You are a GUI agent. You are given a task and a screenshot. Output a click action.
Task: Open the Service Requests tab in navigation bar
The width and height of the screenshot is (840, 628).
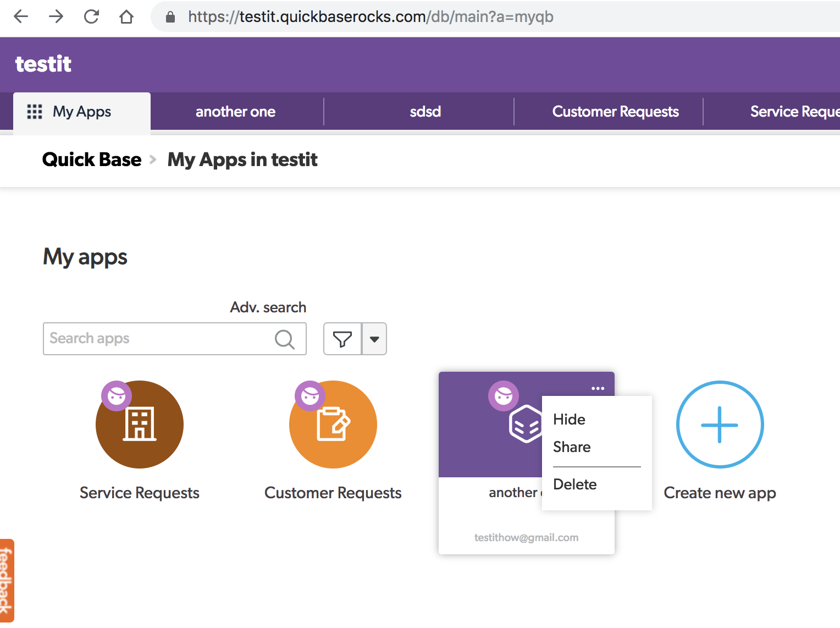click(794, 112)
